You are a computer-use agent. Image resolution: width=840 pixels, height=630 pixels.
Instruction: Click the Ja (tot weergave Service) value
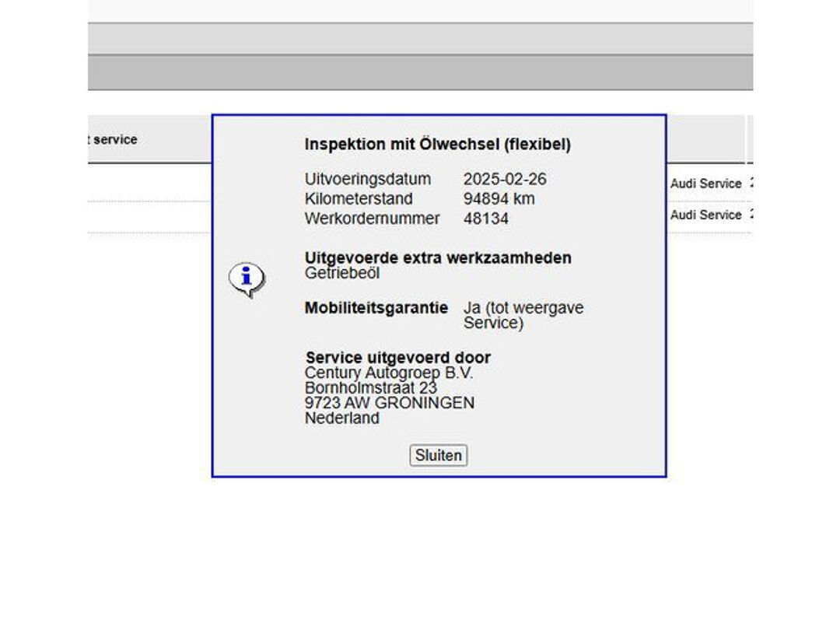pyautogui.click(x=523, y=315)
